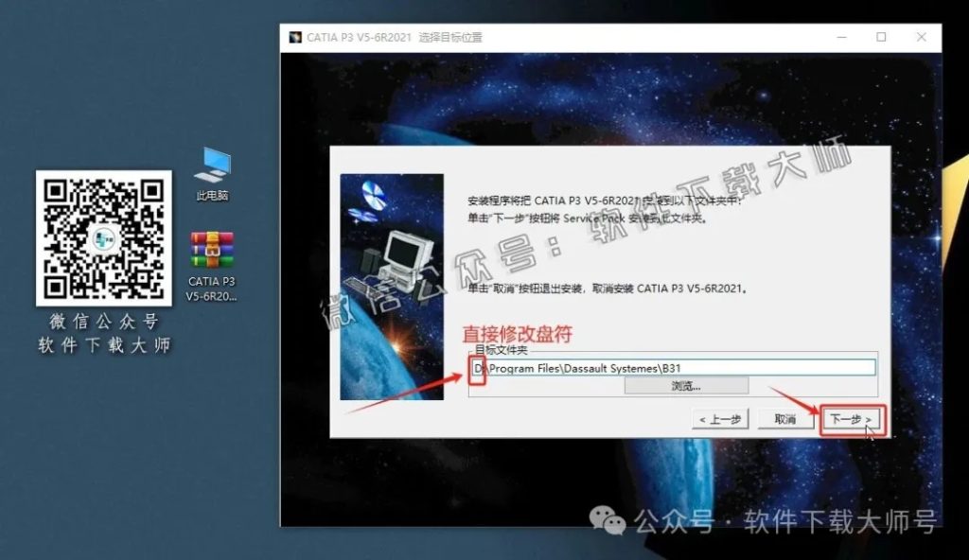Click the 上一步 (Back) button

click(719, 418)
